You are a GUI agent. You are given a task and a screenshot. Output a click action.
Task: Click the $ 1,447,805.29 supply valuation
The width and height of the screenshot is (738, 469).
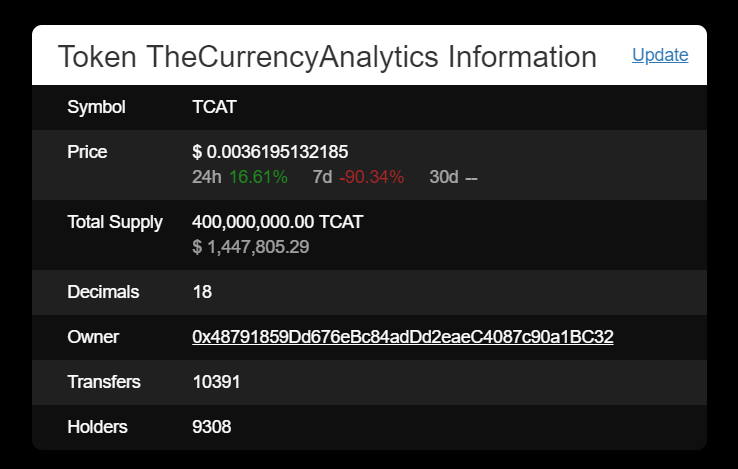pyautogui.click(x=250, y=247)
